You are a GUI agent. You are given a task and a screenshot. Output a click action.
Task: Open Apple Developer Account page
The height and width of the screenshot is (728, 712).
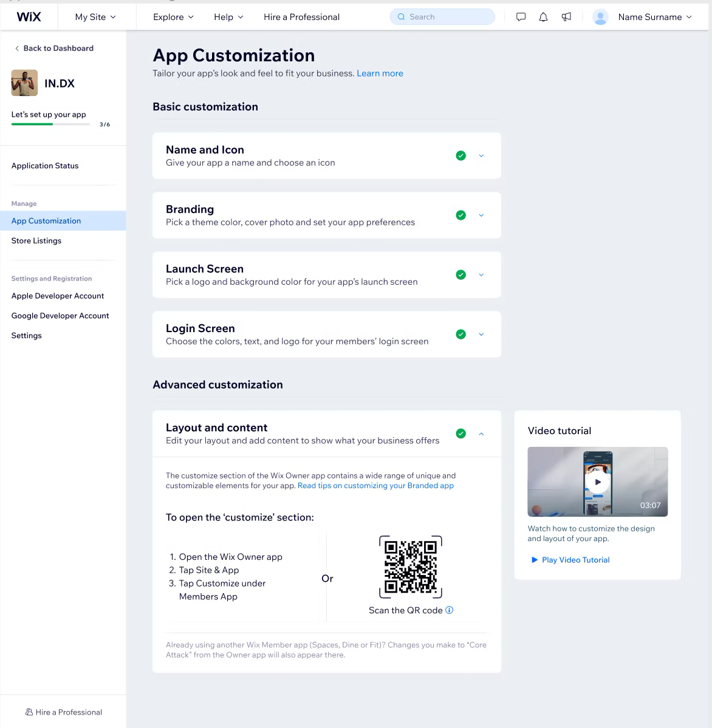[58, 296]
